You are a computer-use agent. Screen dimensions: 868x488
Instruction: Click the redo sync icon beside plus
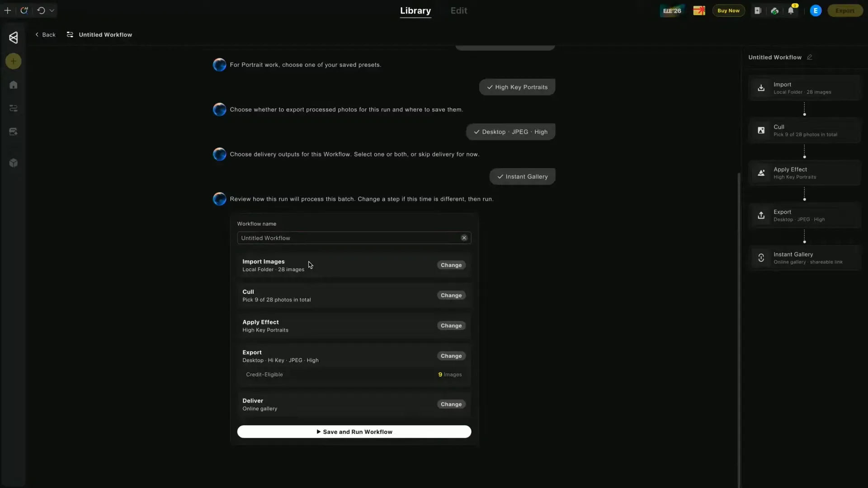click(x=24, y=10)
